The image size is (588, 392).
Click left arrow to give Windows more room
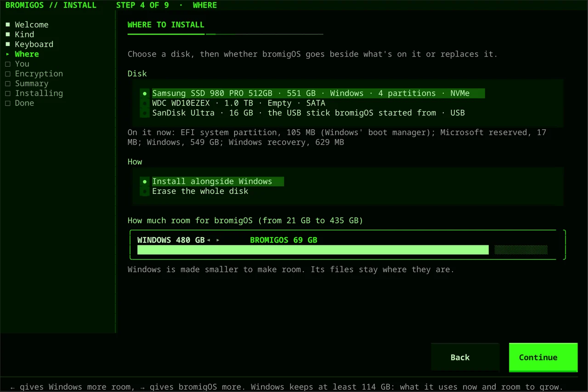tap(209, 240)
